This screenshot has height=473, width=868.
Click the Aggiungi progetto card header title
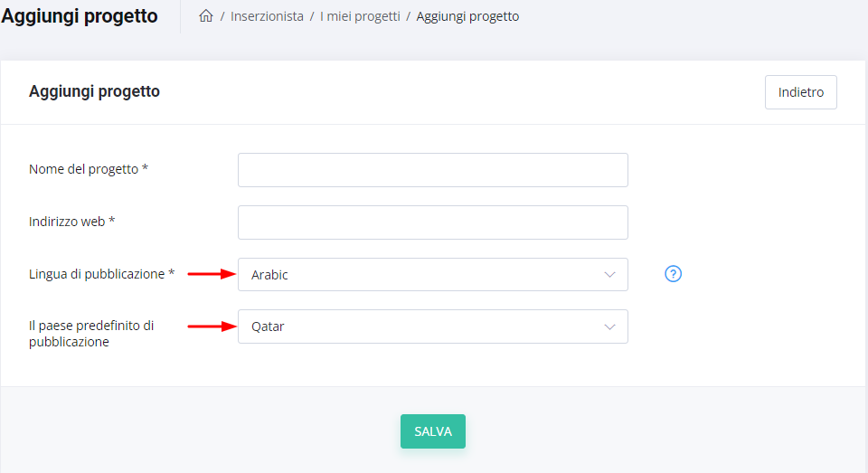[x=94, y=91]
